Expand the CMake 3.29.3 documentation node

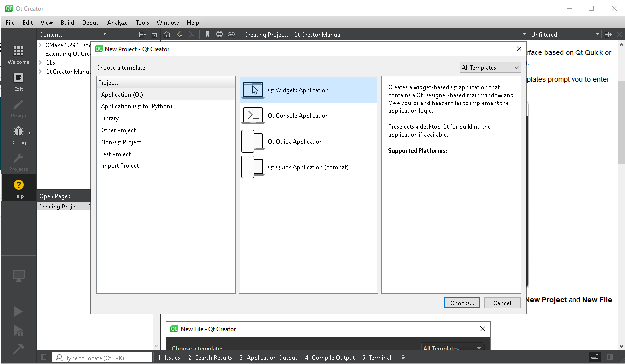40,45
